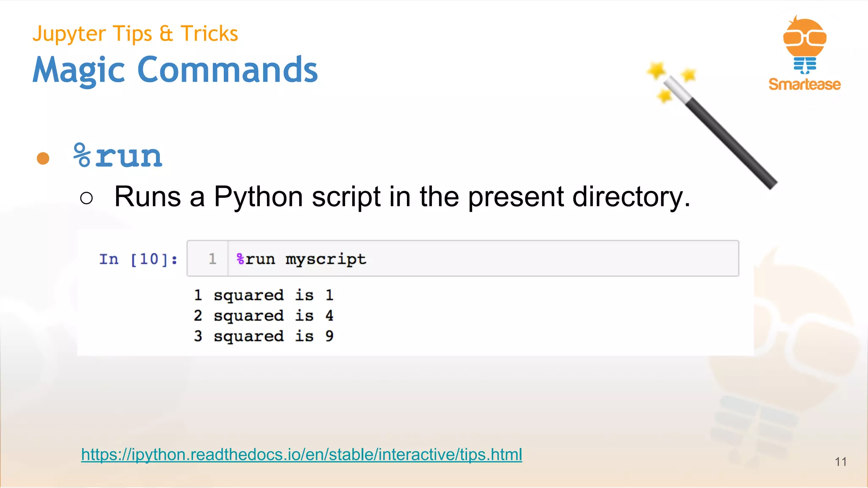Click the Smartease logo
868x488 pixels.
(x=804, y=54)
